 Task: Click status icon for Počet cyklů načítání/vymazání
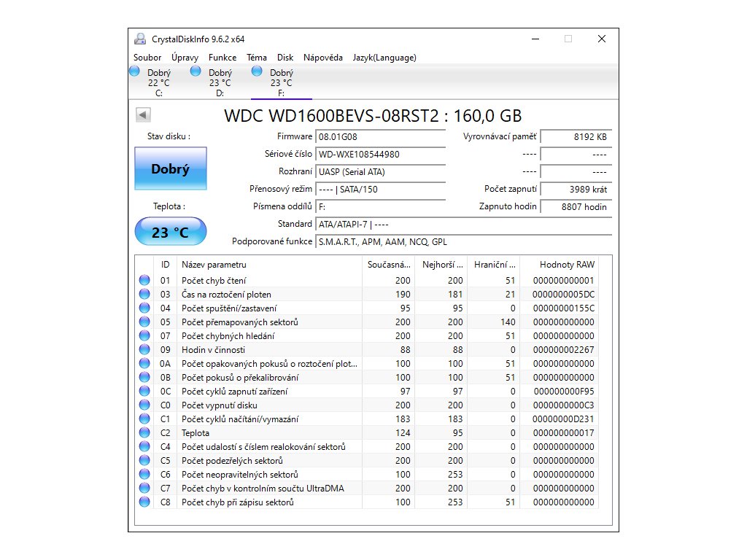[144, 419]
